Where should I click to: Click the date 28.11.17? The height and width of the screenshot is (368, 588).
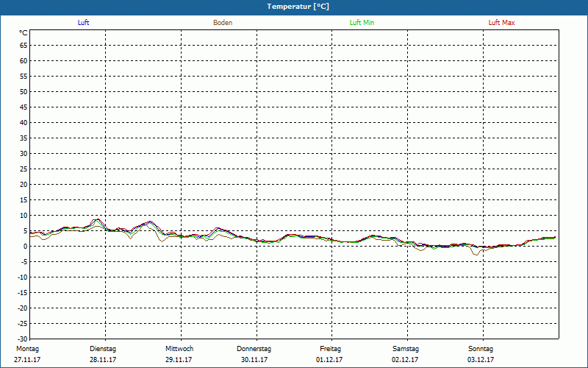coord(103,360)
